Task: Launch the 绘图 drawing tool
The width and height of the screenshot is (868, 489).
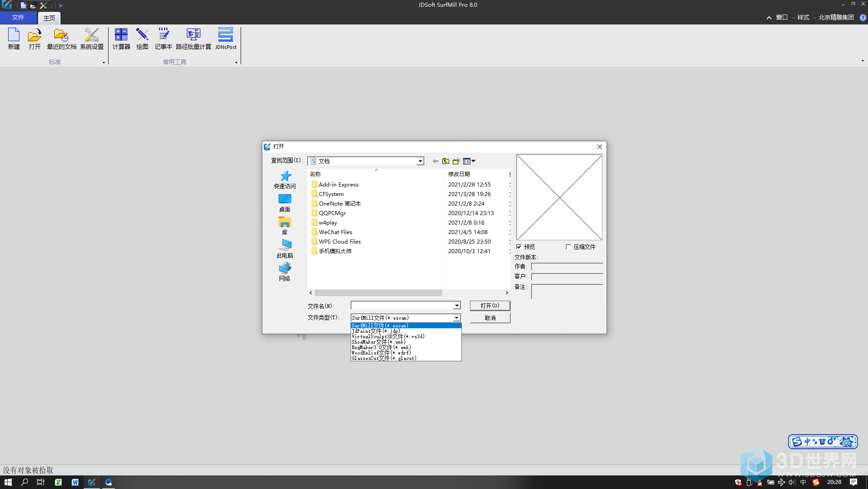Action: [x=142, y=38]
